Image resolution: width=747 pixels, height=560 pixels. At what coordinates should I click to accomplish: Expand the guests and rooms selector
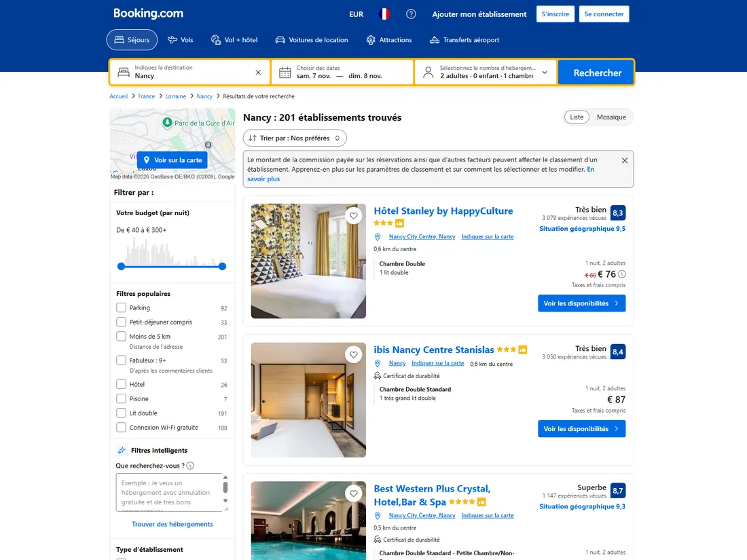[x=486, y=73]
